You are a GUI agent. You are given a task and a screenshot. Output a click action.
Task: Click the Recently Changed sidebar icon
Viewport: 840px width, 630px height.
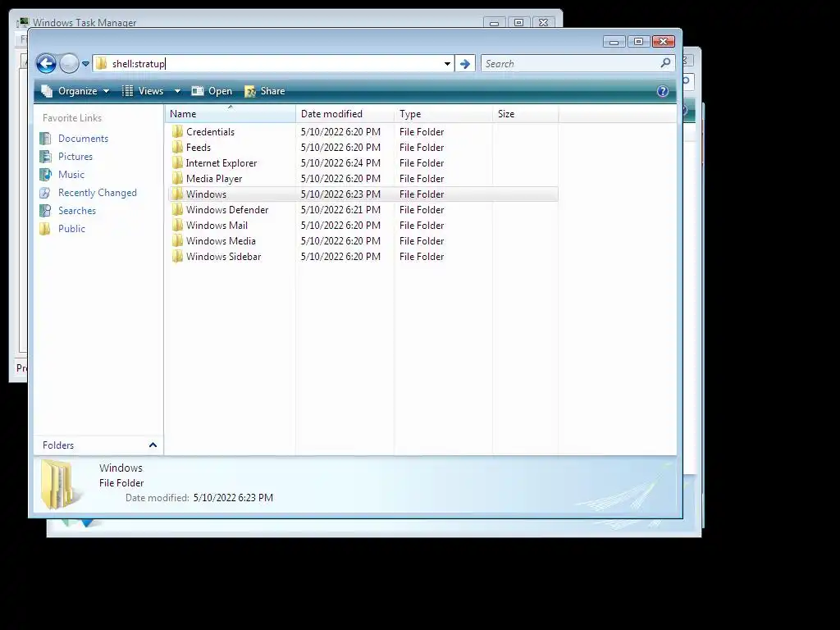point(46,193)
